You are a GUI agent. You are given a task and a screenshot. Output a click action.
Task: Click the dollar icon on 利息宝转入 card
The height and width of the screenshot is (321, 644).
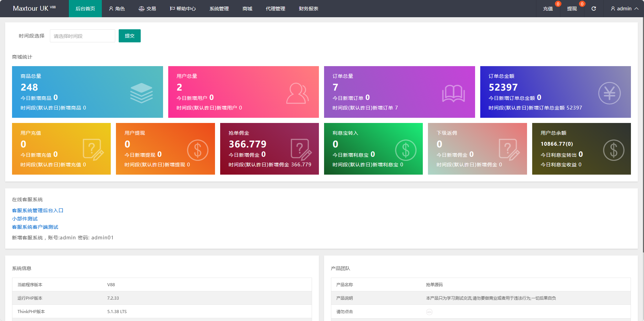tap(406, 150)
